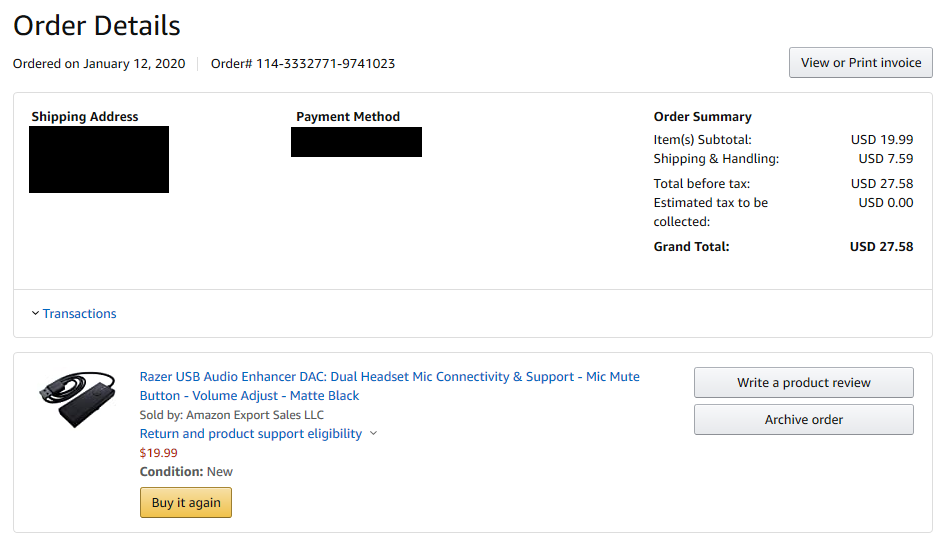944x541 pixels.
Task: Click the Sold by Amazon Export Sales LLC text
Action: point(232,415)
